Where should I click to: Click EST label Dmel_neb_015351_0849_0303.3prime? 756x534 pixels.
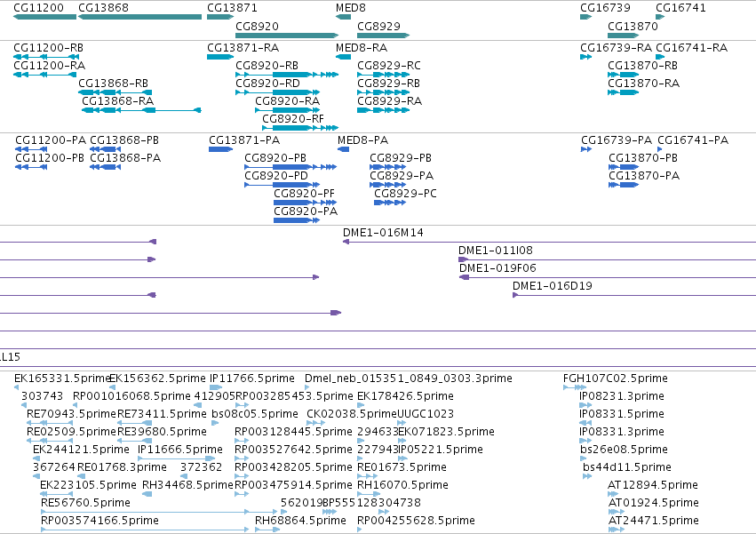(x=409, y=379)
